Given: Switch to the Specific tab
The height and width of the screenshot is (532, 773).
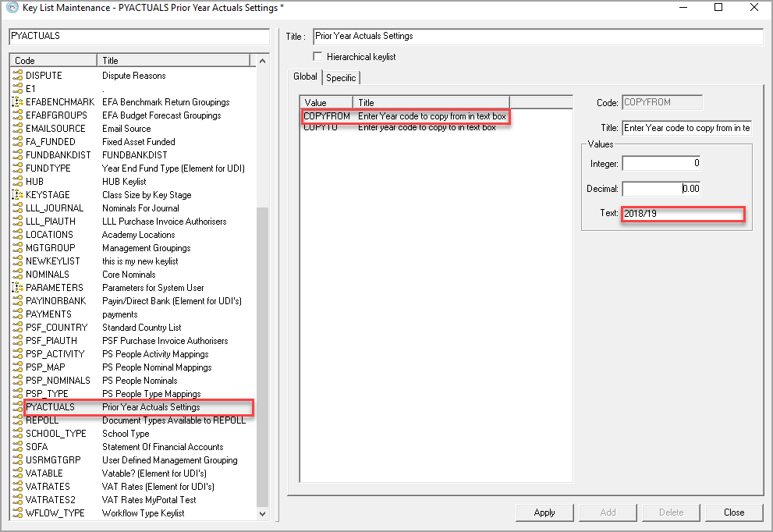Looking at the screenshot, I should [341, 77].
